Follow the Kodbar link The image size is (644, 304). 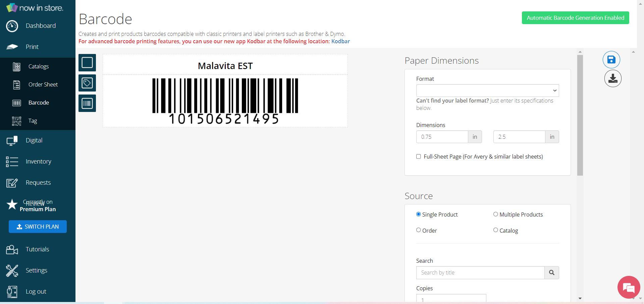340,41
